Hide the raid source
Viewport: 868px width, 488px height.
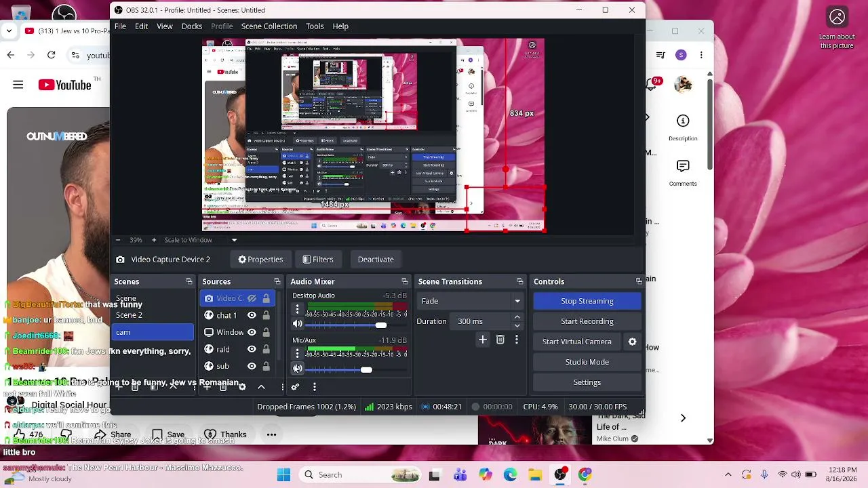252,349
